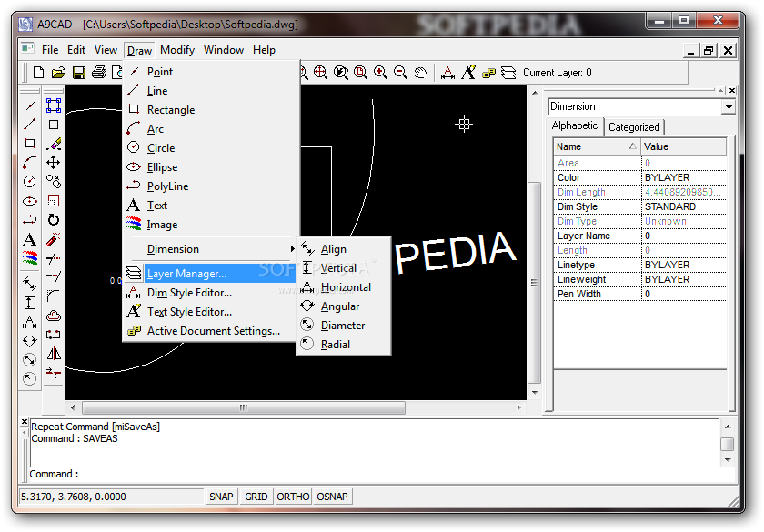Open the View menu

click(106, 50)
